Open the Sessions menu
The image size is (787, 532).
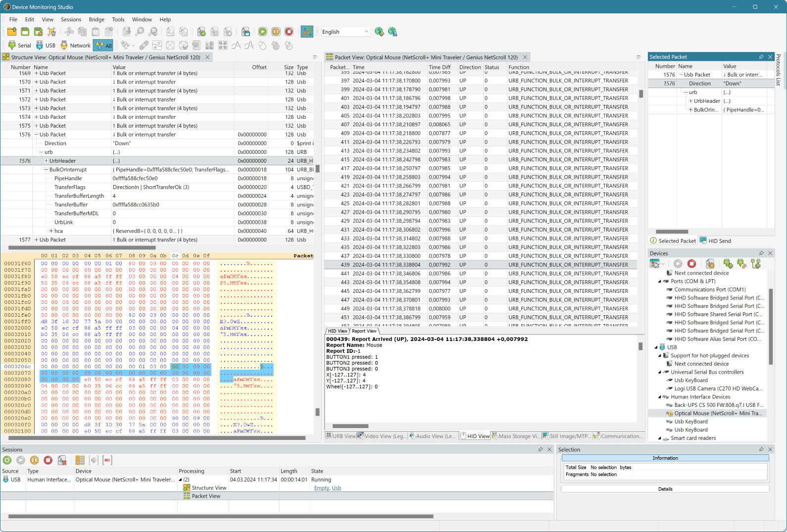point(71,19)
